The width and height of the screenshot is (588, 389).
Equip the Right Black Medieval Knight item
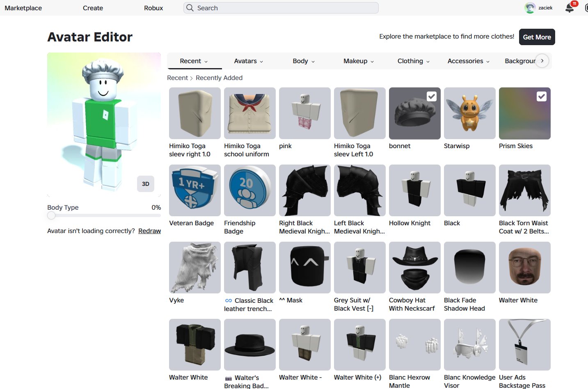[305, 190]
